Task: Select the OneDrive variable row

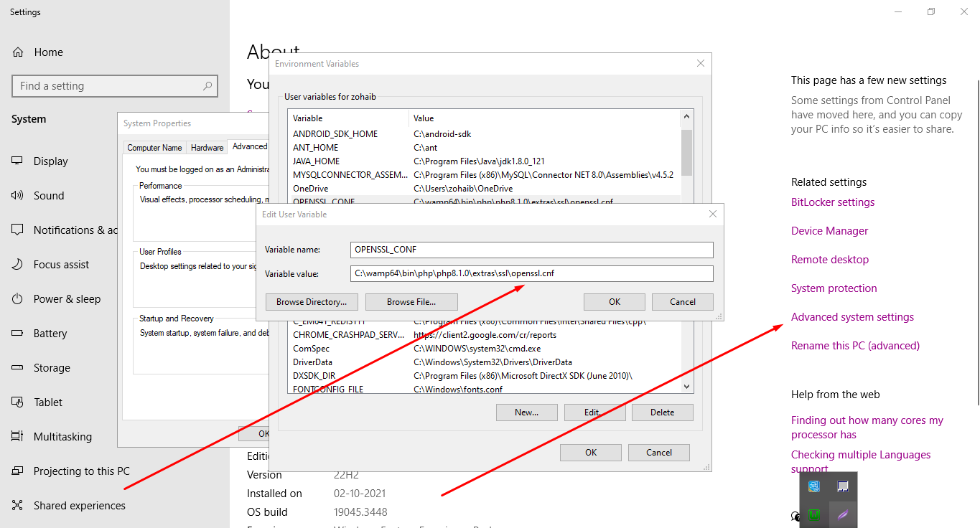Action: click(x=485, y=188)
